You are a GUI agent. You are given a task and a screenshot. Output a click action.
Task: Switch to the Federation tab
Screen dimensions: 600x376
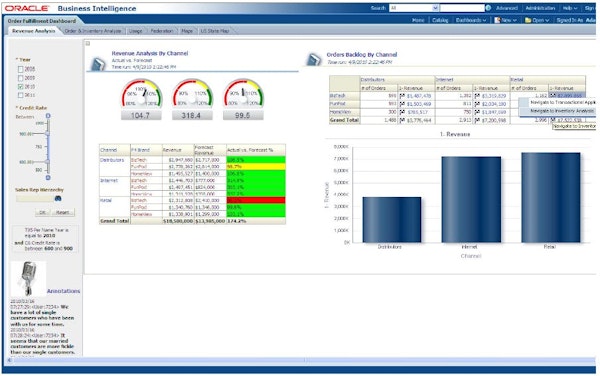161,31
